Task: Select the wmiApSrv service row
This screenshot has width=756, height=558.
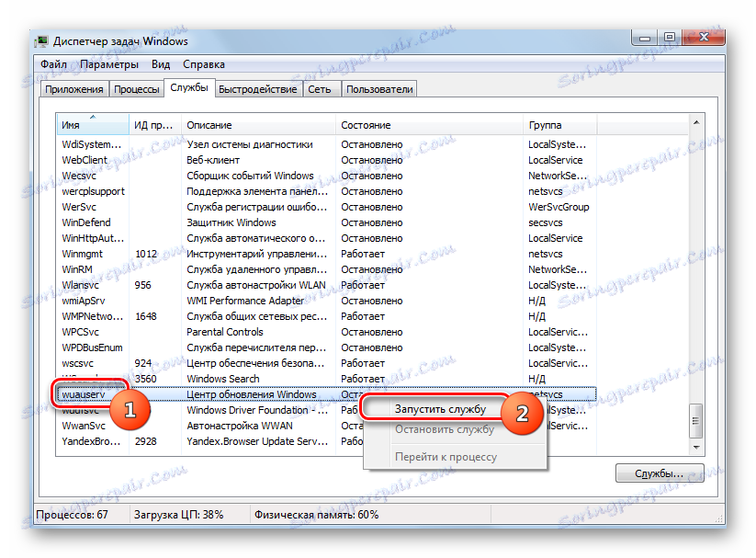Action: click(x=326, y=301)
